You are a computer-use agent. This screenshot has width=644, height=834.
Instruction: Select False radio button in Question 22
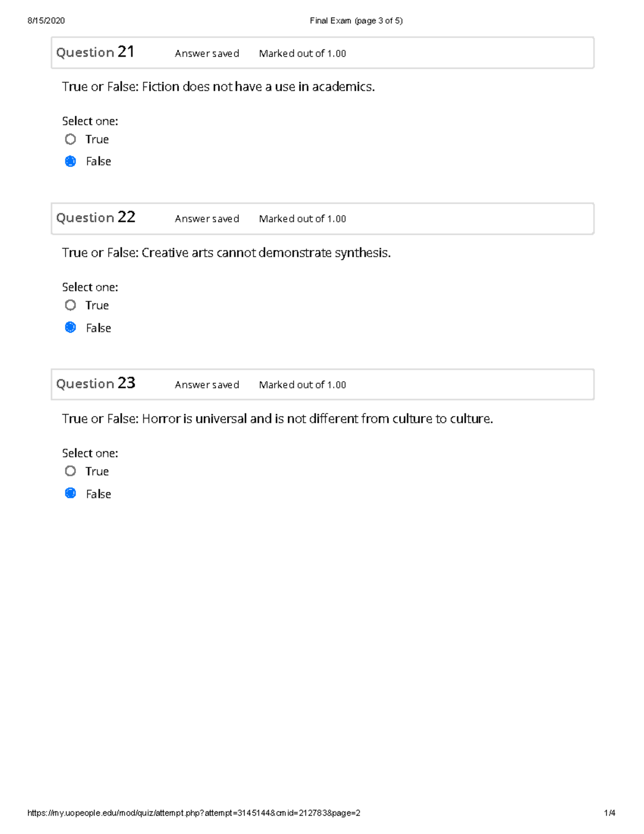click(x=70, y=328)
